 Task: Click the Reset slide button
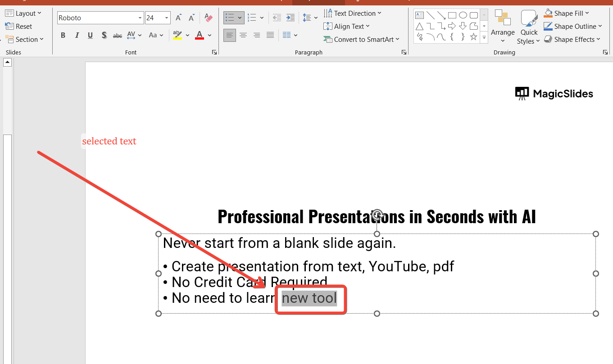coord(19,27)
